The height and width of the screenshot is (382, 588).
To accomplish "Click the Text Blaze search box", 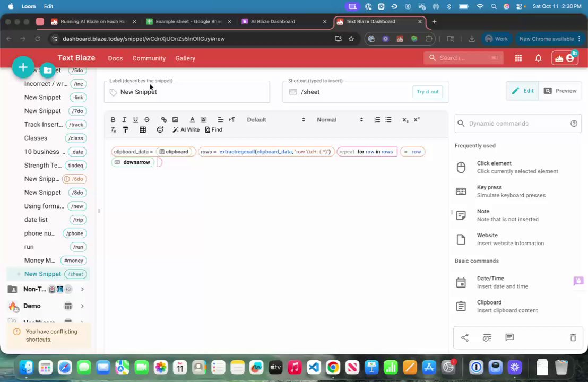I will click(x=463, y=58).
